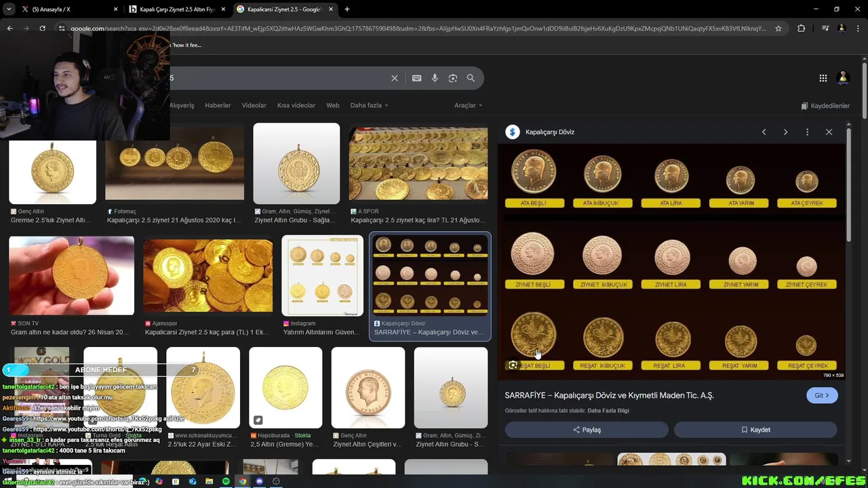Open the Google apps grid
The width and height of the screenshot is (868, 488).
click(x=823, y=78)
